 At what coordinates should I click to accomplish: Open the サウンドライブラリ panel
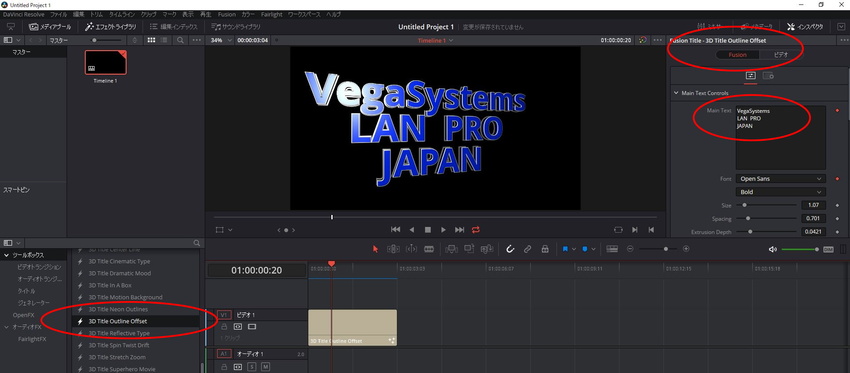pos(236,27)
